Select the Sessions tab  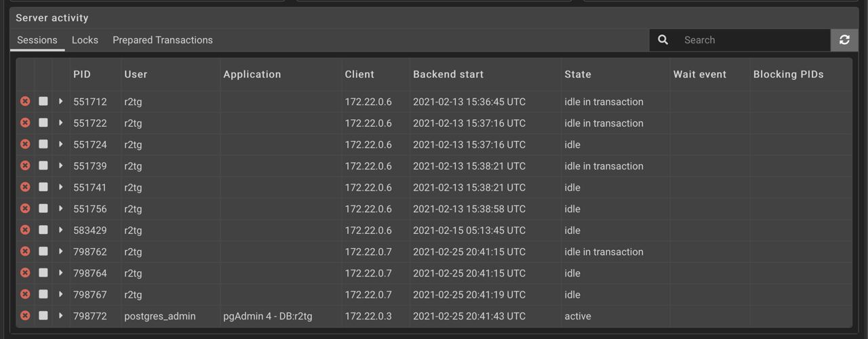37,40
